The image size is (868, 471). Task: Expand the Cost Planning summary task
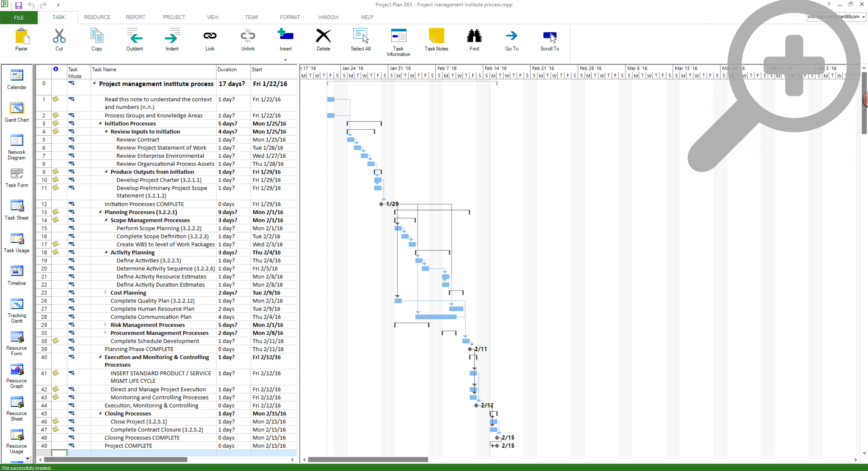point(106,292)
